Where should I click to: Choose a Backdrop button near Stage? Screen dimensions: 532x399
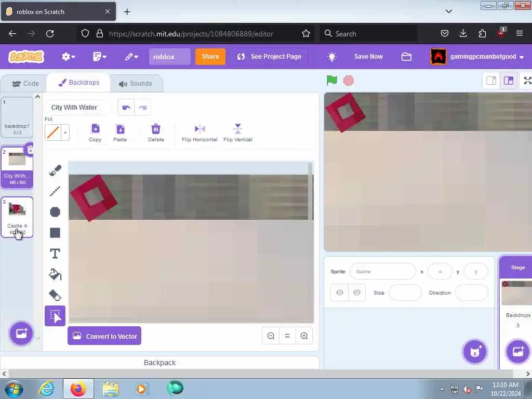pyautogui.click(x=518, y=352)
